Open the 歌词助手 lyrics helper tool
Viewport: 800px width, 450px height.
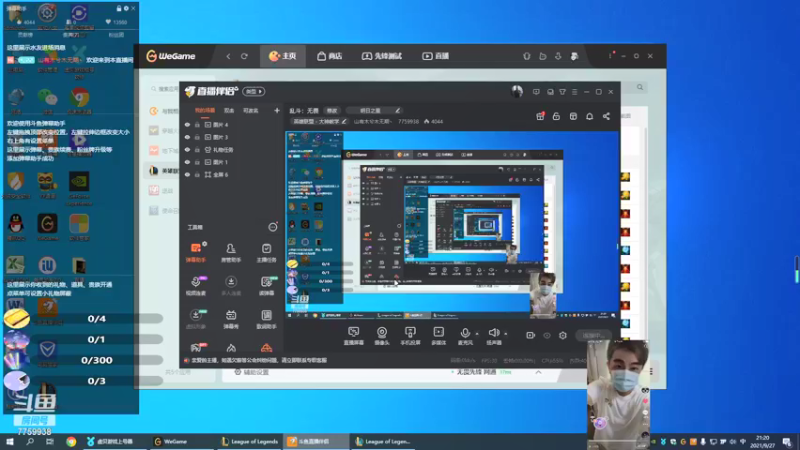coord(266,319)
